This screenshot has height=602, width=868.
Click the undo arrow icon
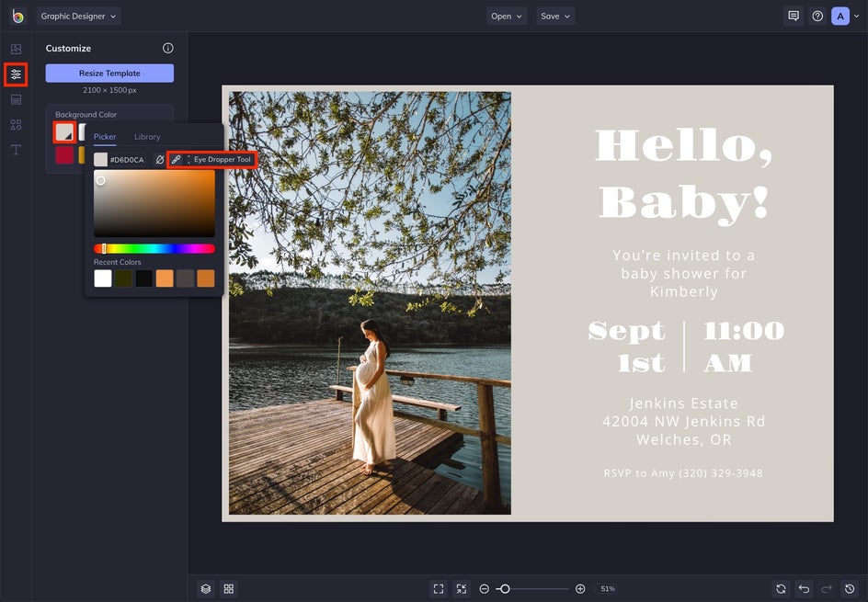pyautogui.click(x=804, y=589)
